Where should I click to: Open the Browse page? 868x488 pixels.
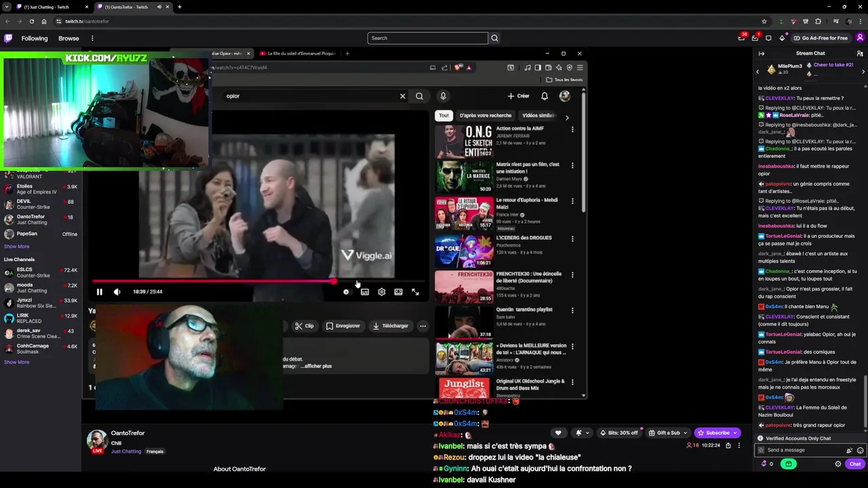tap(68, 38)
